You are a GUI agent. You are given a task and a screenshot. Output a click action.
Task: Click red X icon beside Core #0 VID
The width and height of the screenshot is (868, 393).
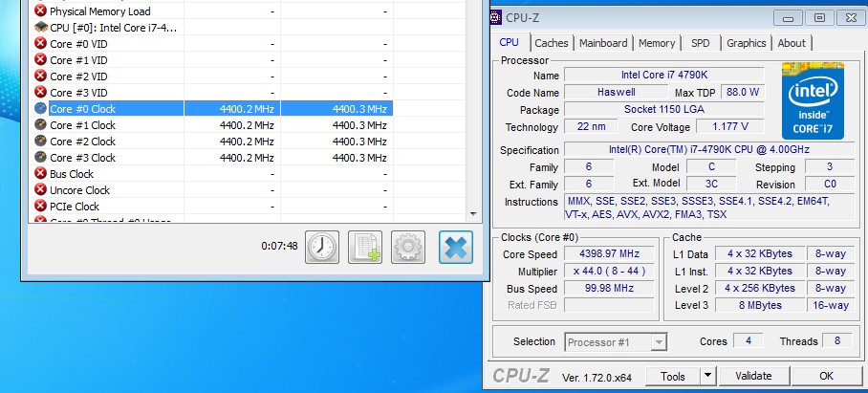(x=40, y=43)
